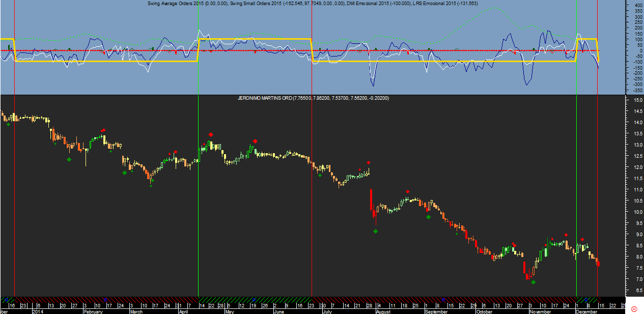Click the yellow step line in the indicator panel
Image resolution: width=644 pixels, height=314 pixels.
pos(255,39)
